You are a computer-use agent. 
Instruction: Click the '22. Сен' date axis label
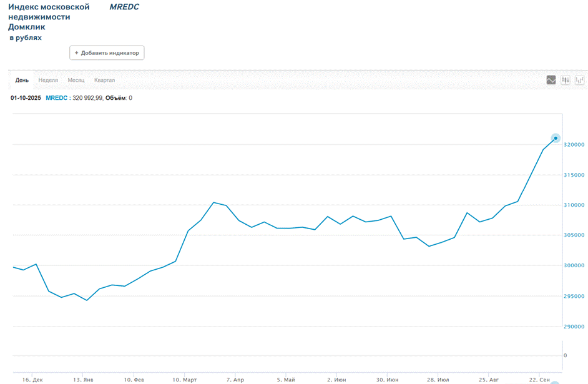pyautogui.click(x=540, y=379)
